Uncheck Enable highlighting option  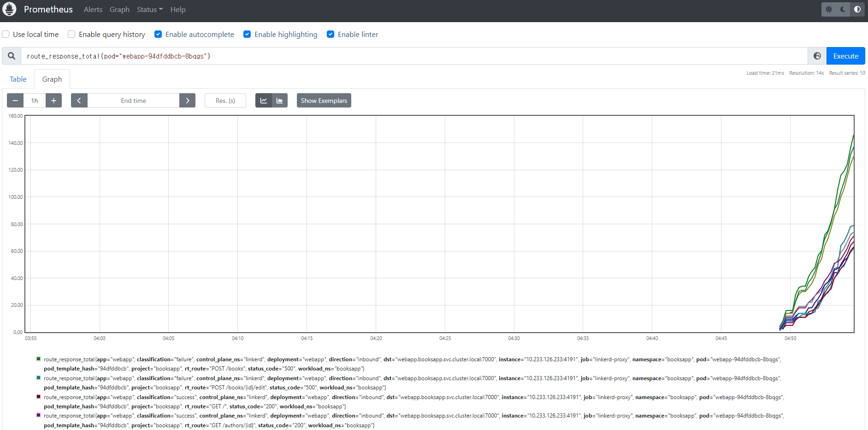[x=247, y=34]
